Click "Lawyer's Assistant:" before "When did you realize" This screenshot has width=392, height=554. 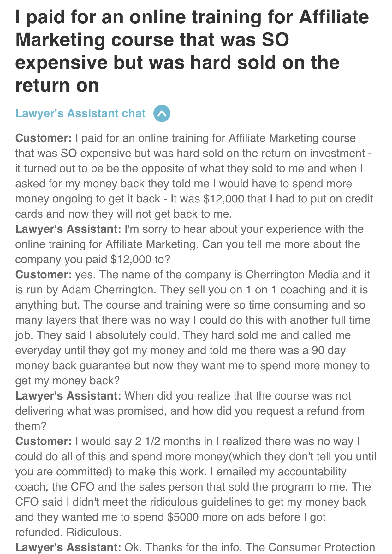click(68, 396)
